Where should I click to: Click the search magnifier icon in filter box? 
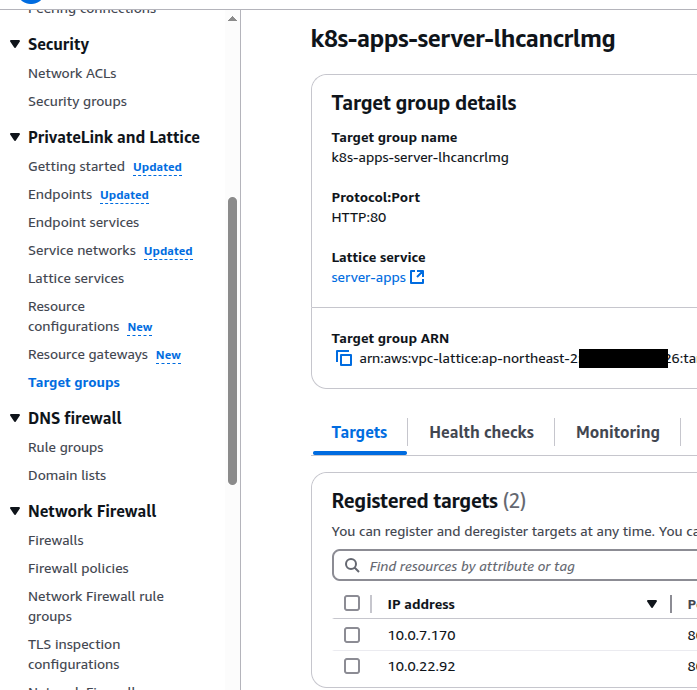pyautogui.click(x=352, y=566)
